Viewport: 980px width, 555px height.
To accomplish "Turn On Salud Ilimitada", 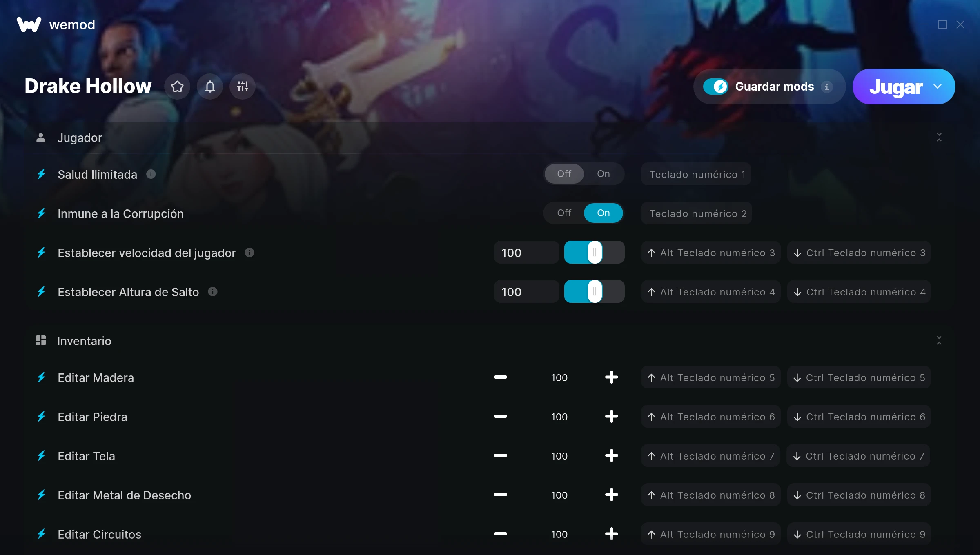I will point(604,174).
